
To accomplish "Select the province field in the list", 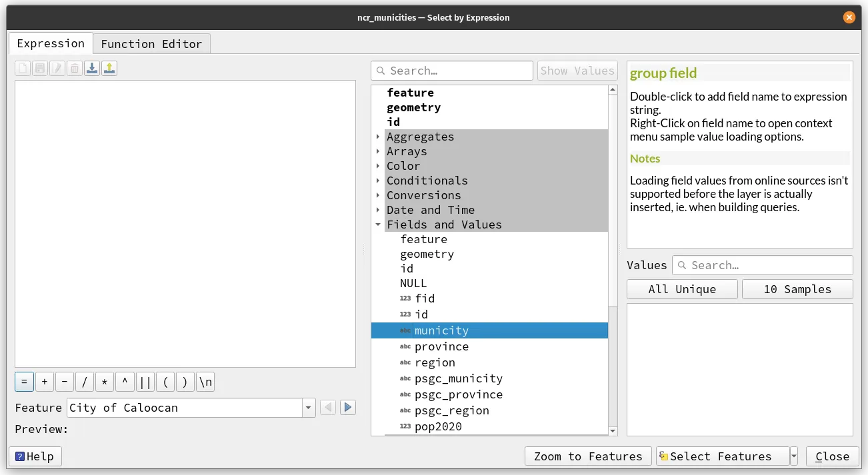I will 441,346.
